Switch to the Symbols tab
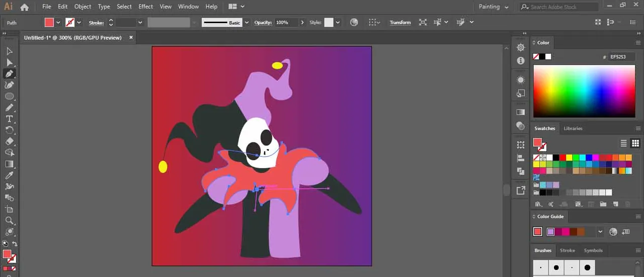The height and width of the screenshot is (277, 644). [593, 250]
